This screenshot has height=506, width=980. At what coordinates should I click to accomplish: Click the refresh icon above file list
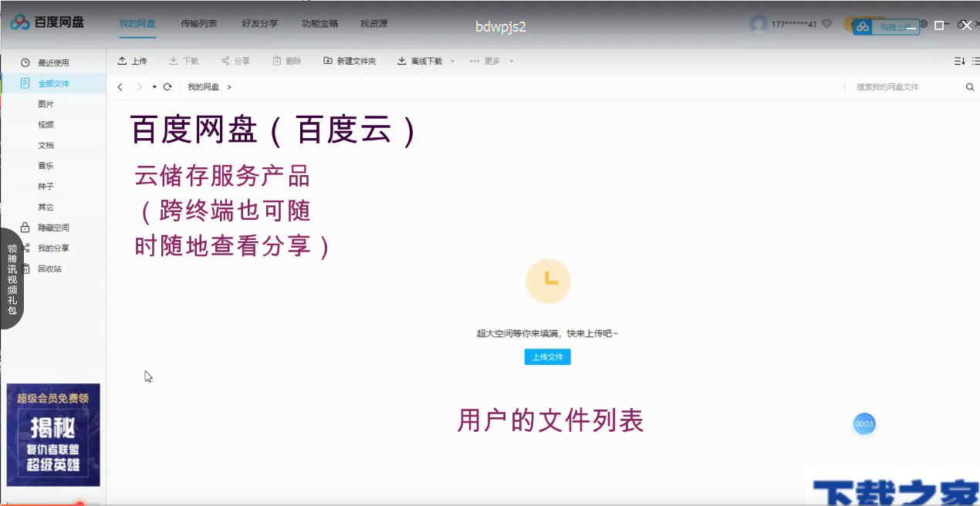pyautogui.click(x=167, y=86)
